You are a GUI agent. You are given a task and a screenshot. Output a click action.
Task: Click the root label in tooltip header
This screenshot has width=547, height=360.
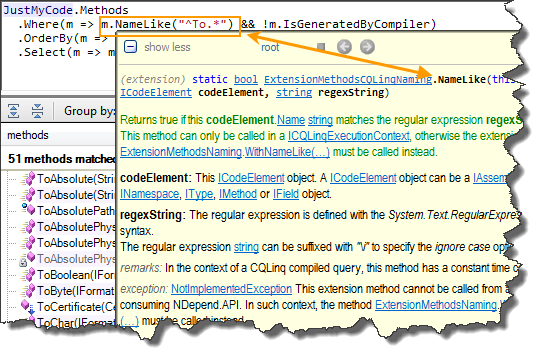point(270,47)
